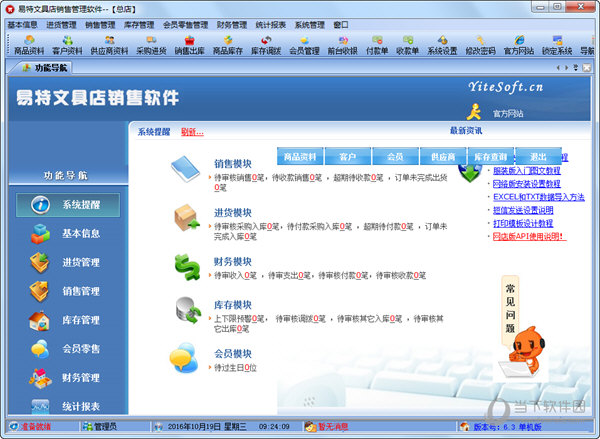Click 修改密码 key icon

(x=480, y=45)
